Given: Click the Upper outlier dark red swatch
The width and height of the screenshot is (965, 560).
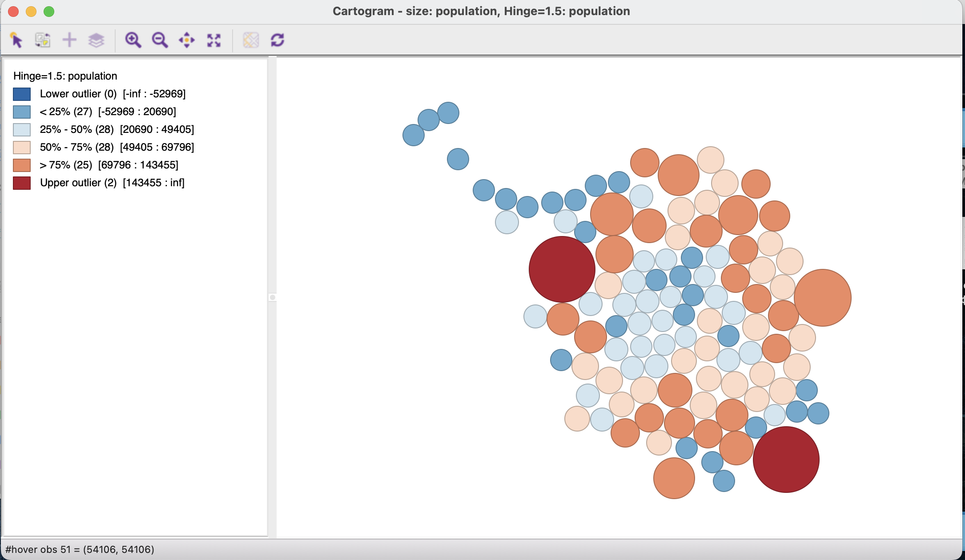Looking at the screenshot, I should click(22, 183).
